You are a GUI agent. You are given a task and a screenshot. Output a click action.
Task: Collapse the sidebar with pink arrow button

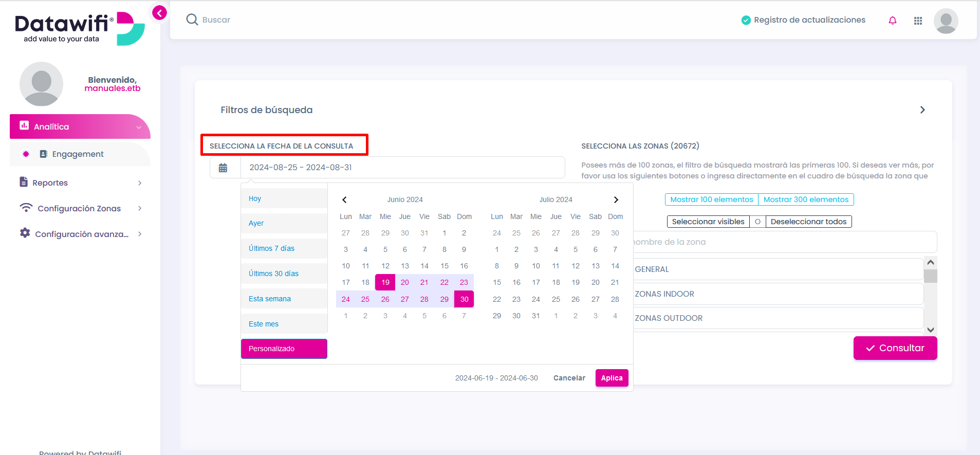click(160, 13)
